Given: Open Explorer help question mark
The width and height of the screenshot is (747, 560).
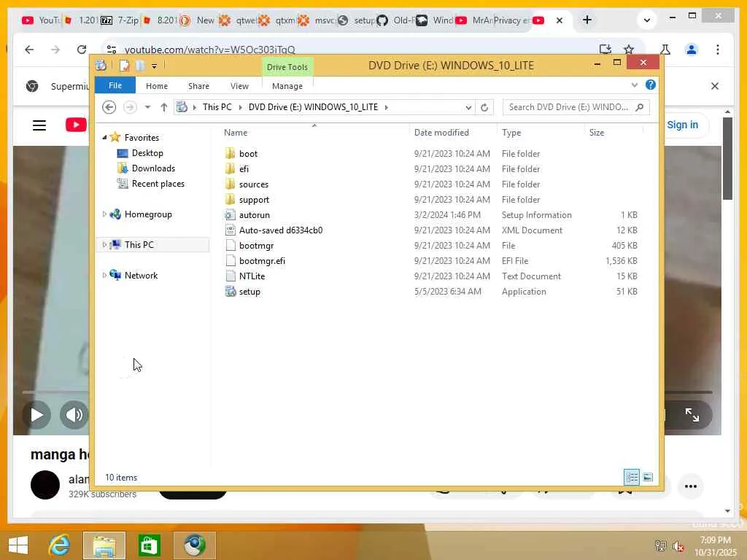Looking at the screenshot, I should 650,85.
